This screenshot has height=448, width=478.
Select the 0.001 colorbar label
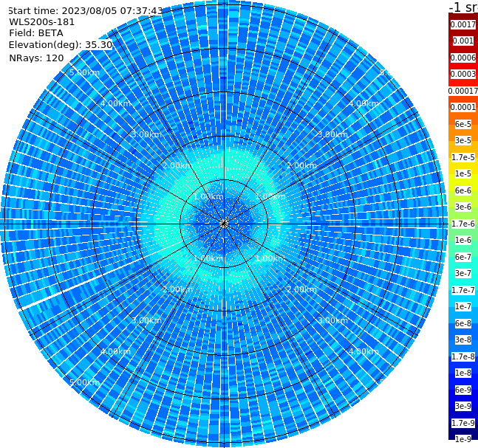tap(463, 41)
